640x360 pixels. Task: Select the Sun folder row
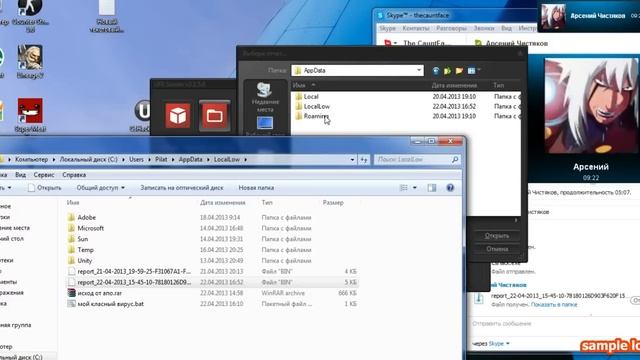(212, 239)
